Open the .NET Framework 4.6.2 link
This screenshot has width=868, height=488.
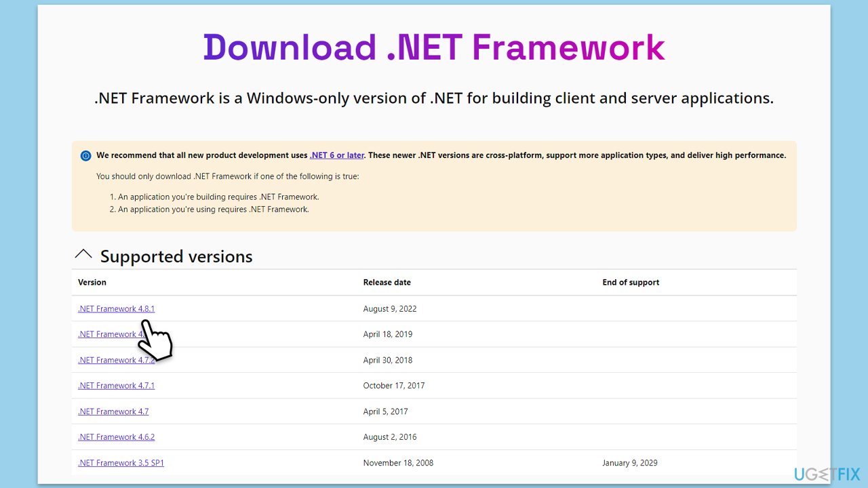tap(116, 437)
